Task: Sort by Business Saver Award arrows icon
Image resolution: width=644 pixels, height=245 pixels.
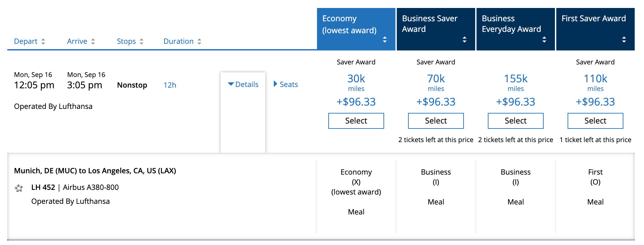Action: [x=465, y=40]
